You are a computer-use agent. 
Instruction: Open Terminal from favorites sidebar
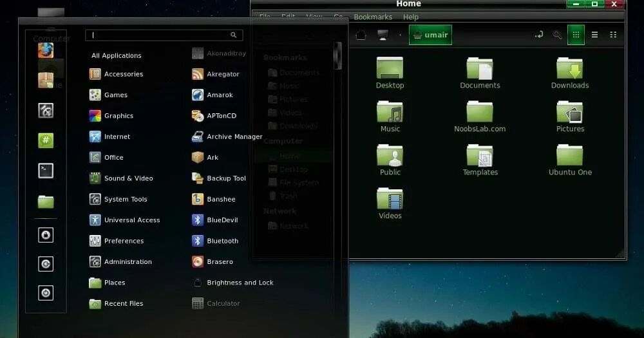click(46, 171)
